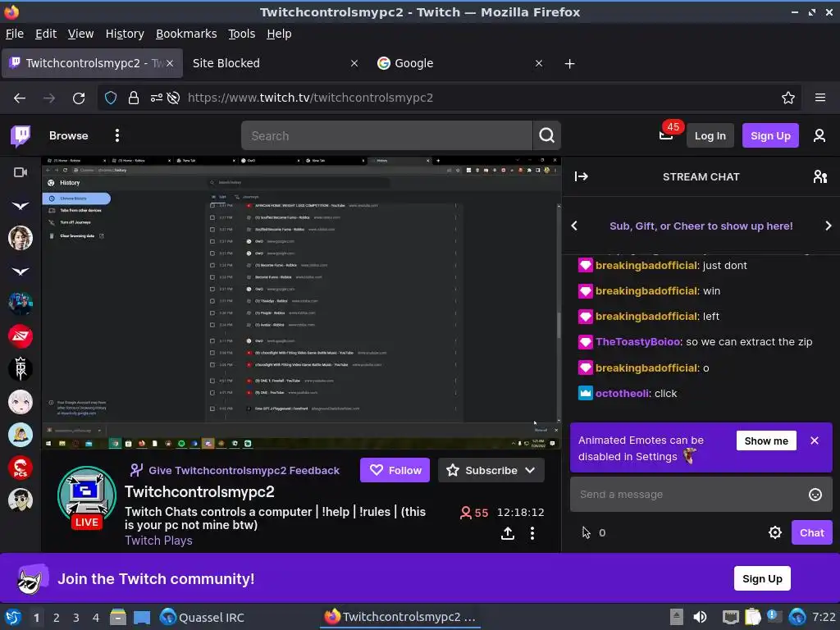Open the emote picker smiley in chat
Viewport: 840px width, 630px height.
(x=815, y=495)
